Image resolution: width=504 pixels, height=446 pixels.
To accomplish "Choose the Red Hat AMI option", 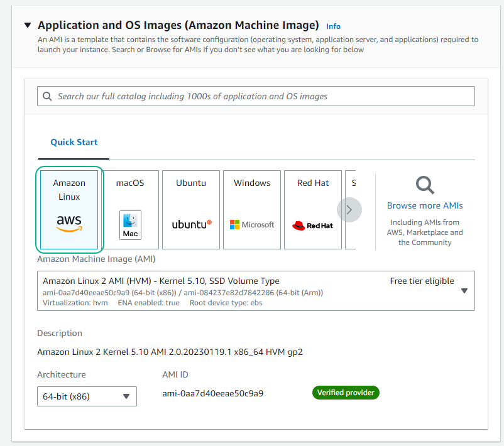I will pyautogui.click(x=312, y=209).
